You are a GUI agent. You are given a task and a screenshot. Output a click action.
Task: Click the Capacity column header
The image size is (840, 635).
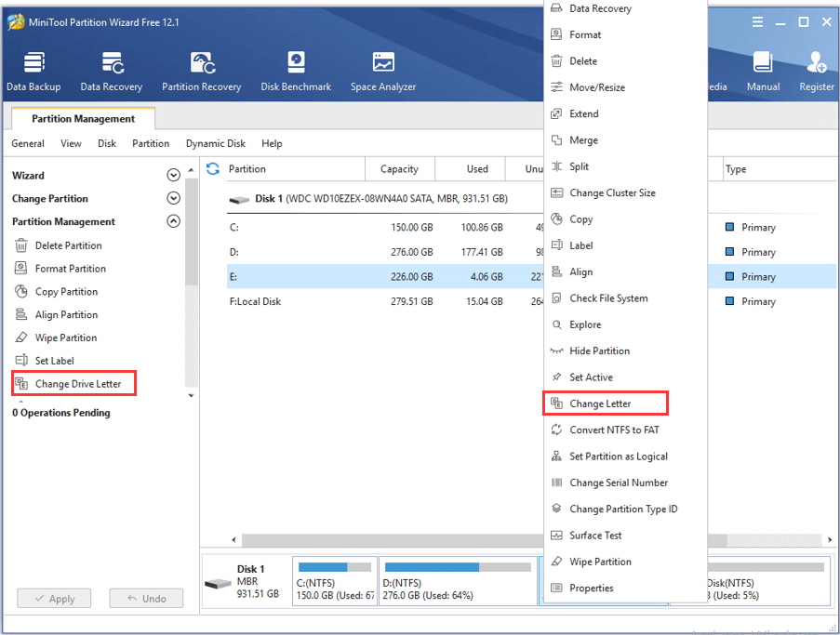coord(400,168)
